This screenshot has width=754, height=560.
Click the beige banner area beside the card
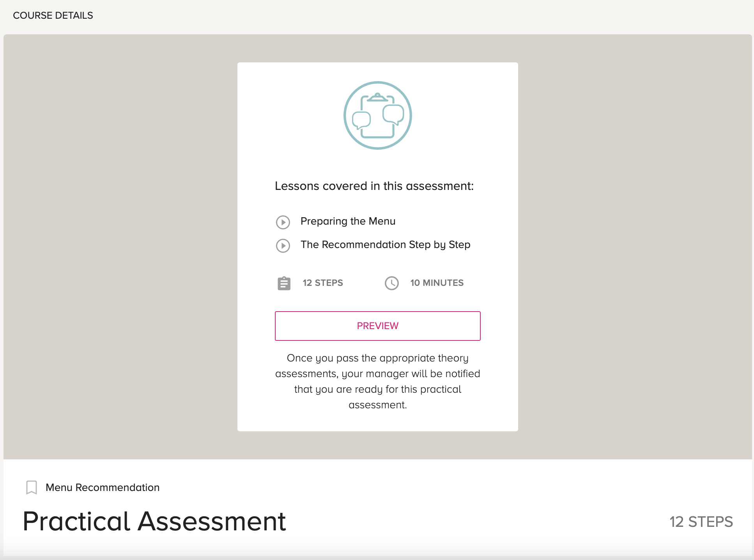click(117, 246)
